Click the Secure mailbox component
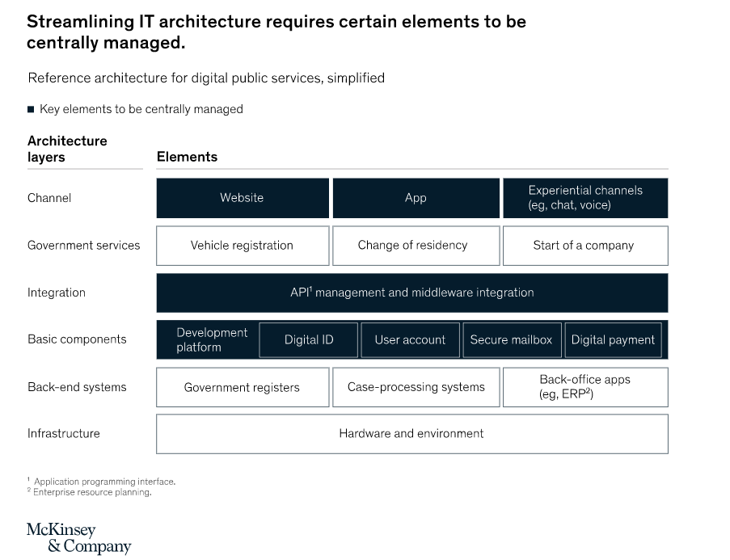The width and height of the screenshot is (730, 560). (x=511, y=340)
